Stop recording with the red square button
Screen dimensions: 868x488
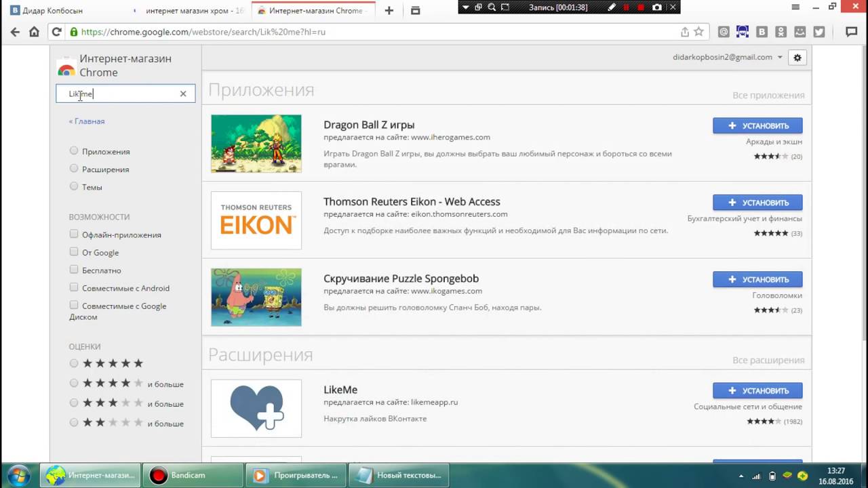pyautogui.click(x=641, y=7)
